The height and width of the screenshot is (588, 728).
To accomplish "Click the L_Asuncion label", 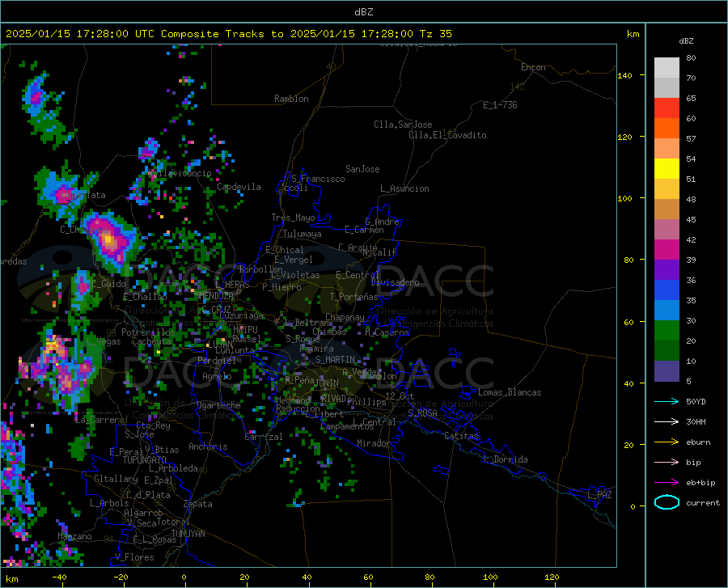I will point(404,188).
